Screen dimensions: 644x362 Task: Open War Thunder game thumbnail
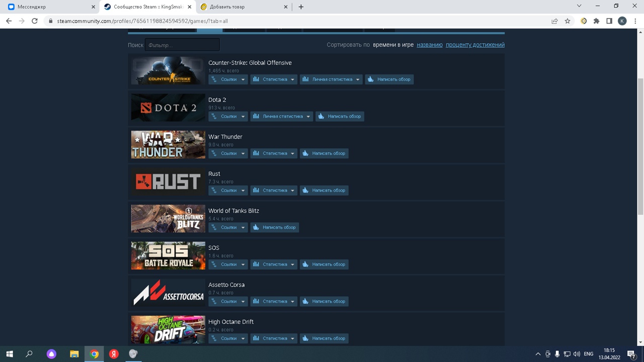pos(168,145)
